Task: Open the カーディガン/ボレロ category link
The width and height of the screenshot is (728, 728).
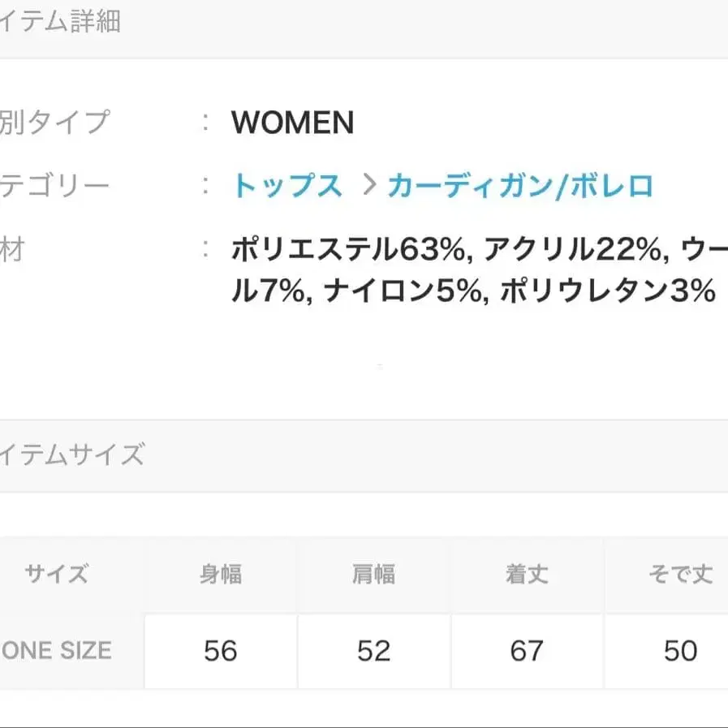Action: (520, 187)
